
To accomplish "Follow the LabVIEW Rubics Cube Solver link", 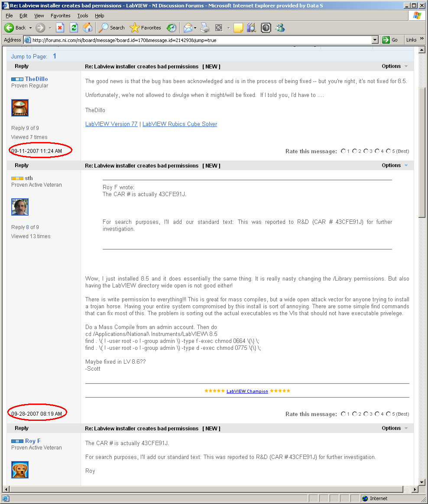I will (x=180, y=124).
